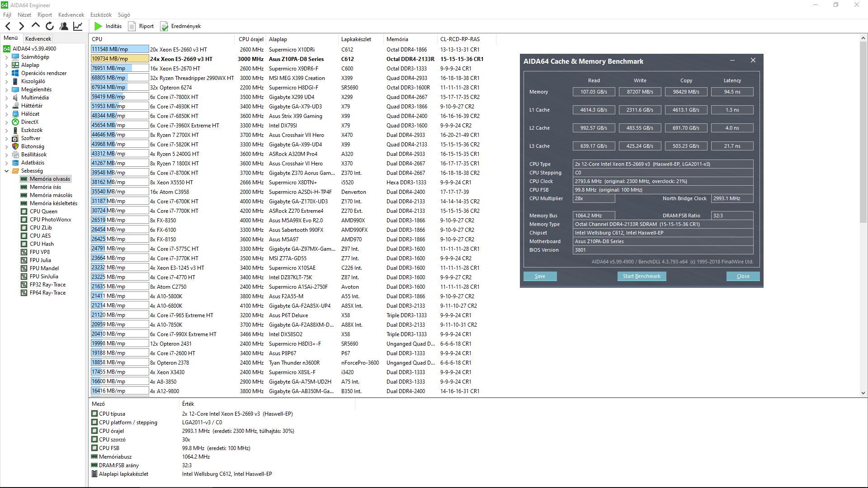Click Start Benchmark button

tap(641, 276)
